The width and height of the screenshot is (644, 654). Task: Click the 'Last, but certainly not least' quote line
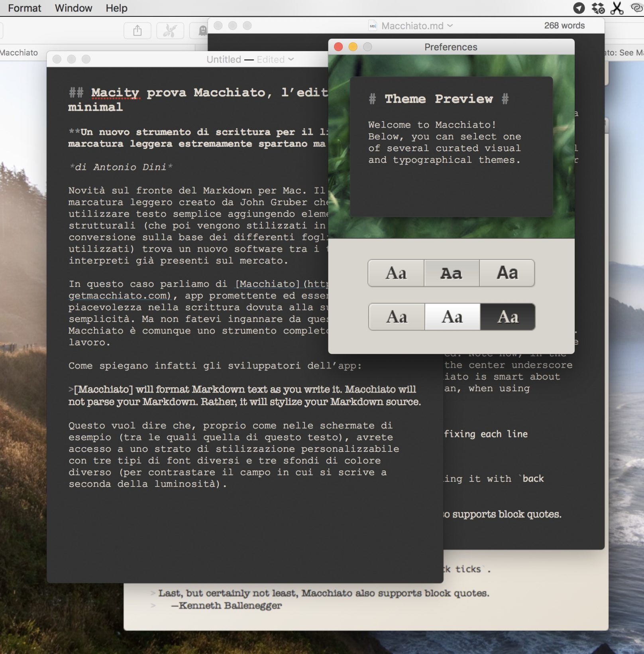tap(324, 593)
